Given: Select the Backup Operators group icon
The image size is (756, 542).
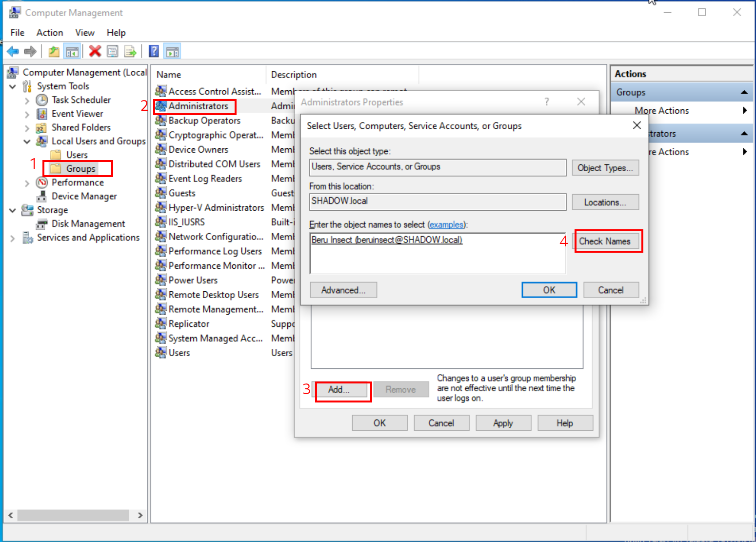Looking at the screenshot, I should coord(160,120).
